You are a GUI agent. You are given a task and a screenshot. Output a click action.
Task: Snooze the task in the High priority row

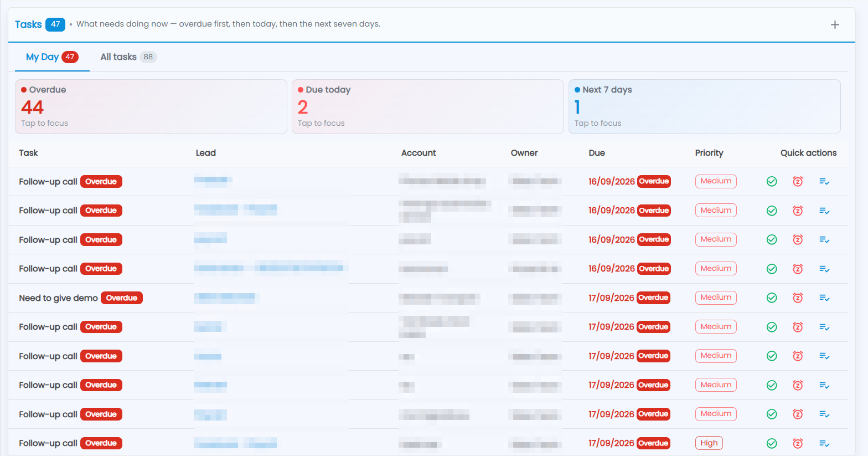coord(798,443)
